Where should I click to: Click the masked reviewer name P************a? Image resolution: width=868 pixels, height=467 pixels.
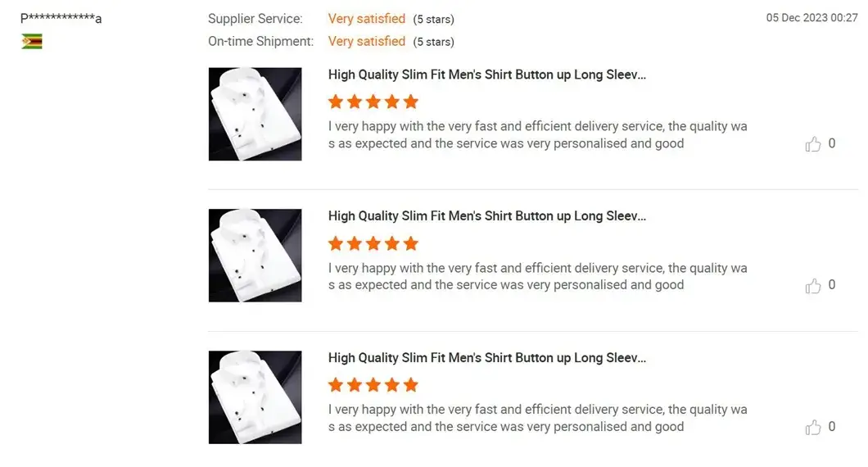pos(61,18)
